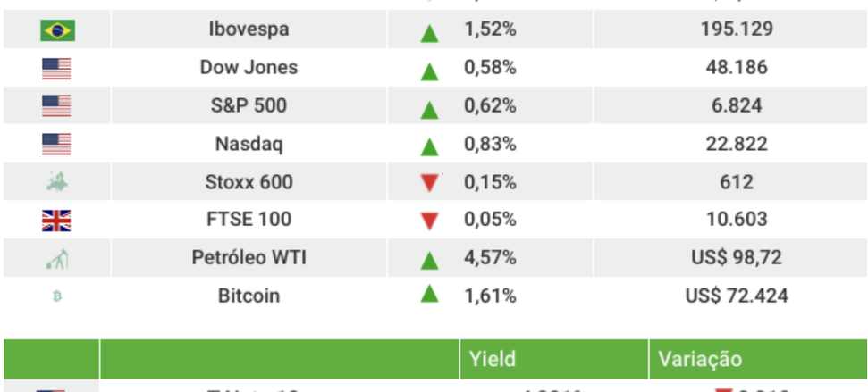Viewport: 868px width, 392px height.
Task: Click the Brazil flag beside Ibovespa
Action: (x=57, y=30)
